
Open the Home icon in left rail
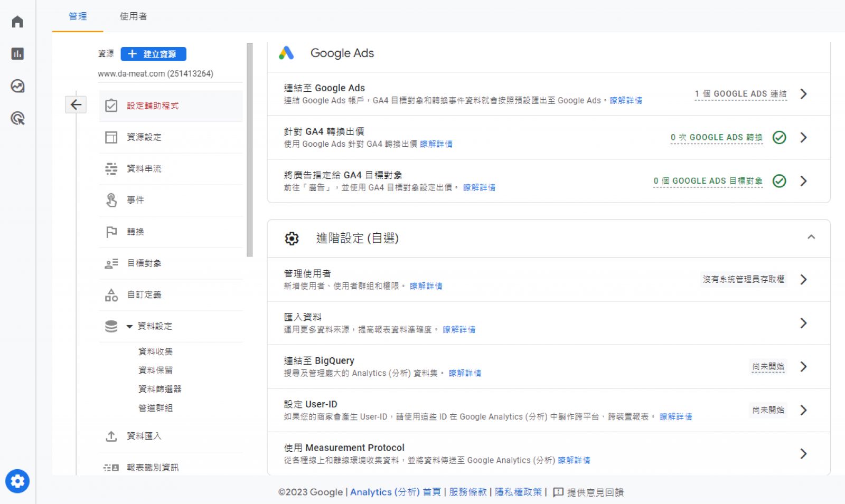[x=17, y=22]
